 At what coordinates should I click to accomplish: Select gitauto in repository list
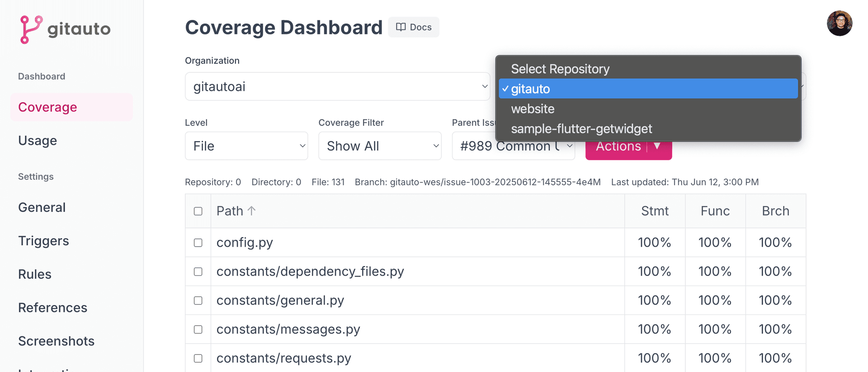point(648,89)
